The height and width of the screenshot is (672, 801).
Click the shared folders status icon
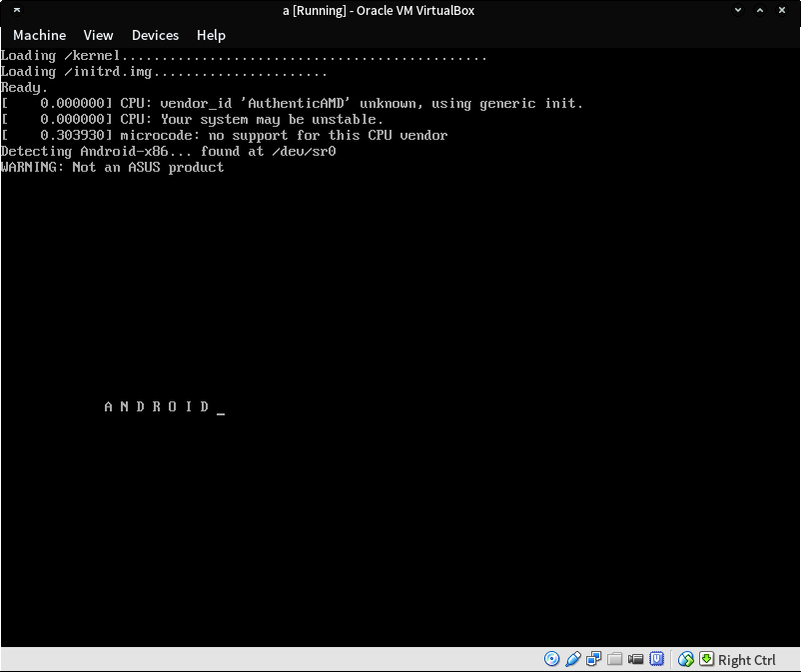(615, 659)
